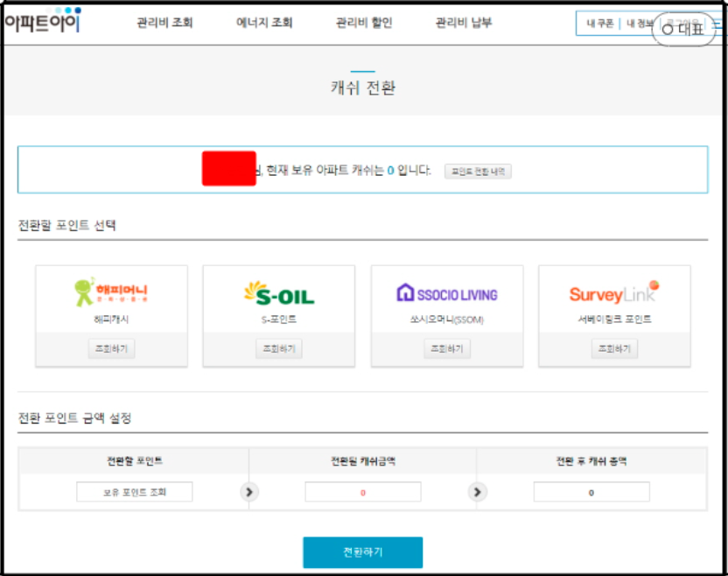
Task: Click the 서베이링크 포인트 label text
Action: [x=614, y=320]
